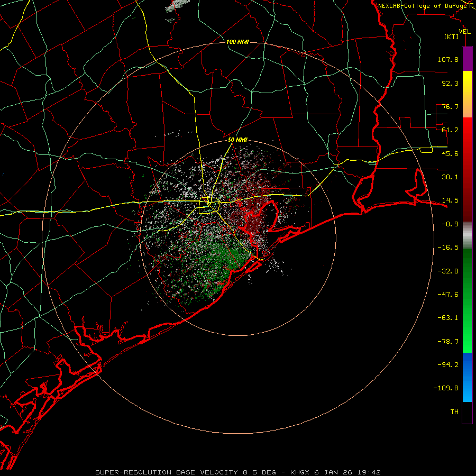Click the -78.7 legend value
The image size is (476, 476).
tap(448, 342)
